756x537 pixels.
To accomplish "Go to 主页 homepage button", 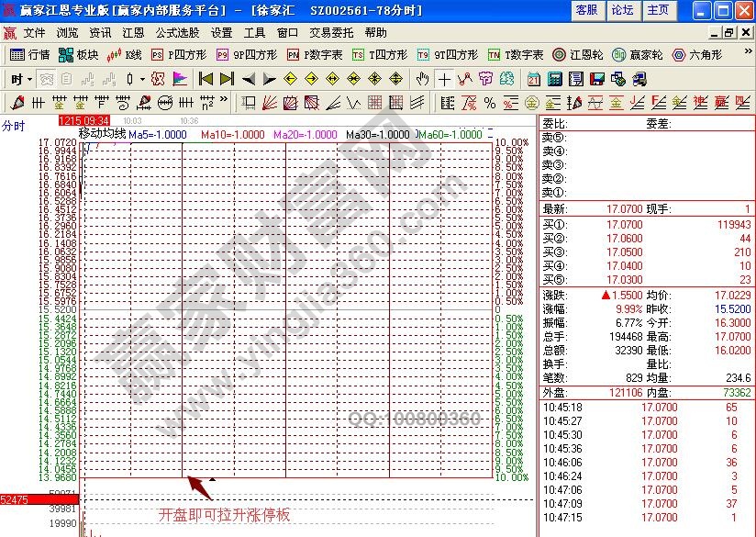I will click(657, 10).
